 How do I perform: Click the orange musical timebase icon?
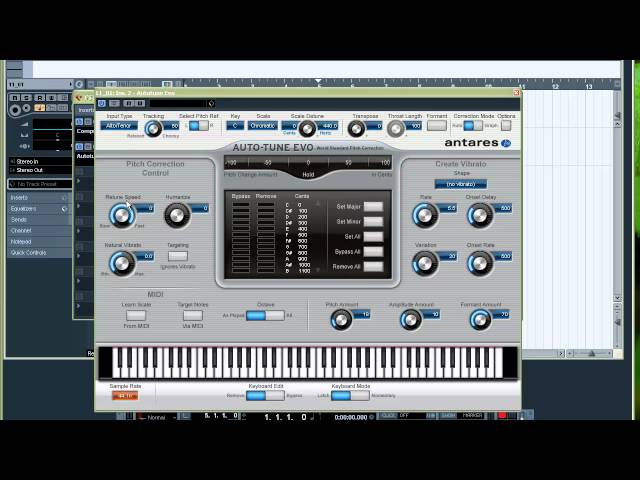click(x=40, y=108)
